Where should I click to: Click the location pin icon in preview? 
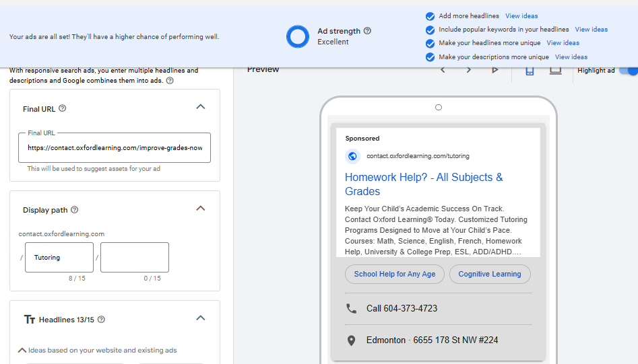tap(351, 340)
